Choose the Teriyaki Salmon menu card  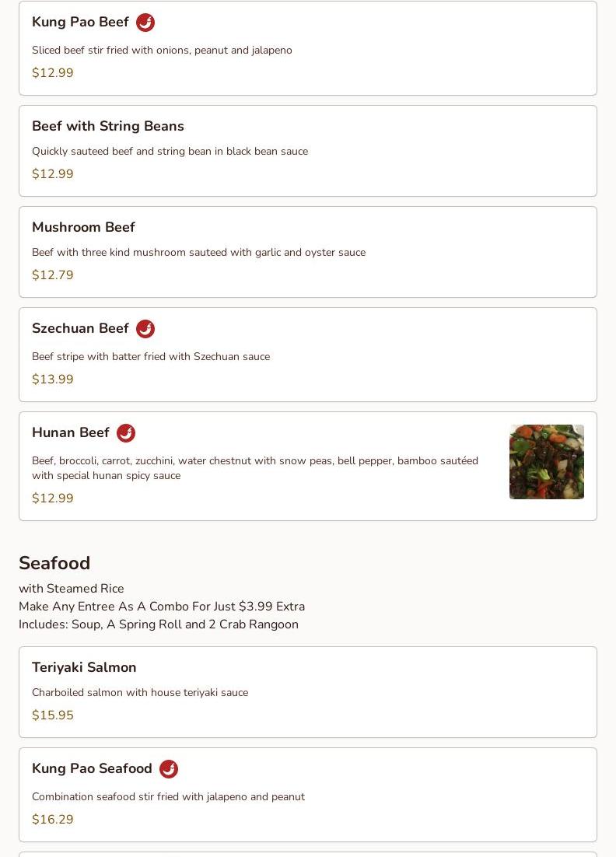[x=308, y=692]
